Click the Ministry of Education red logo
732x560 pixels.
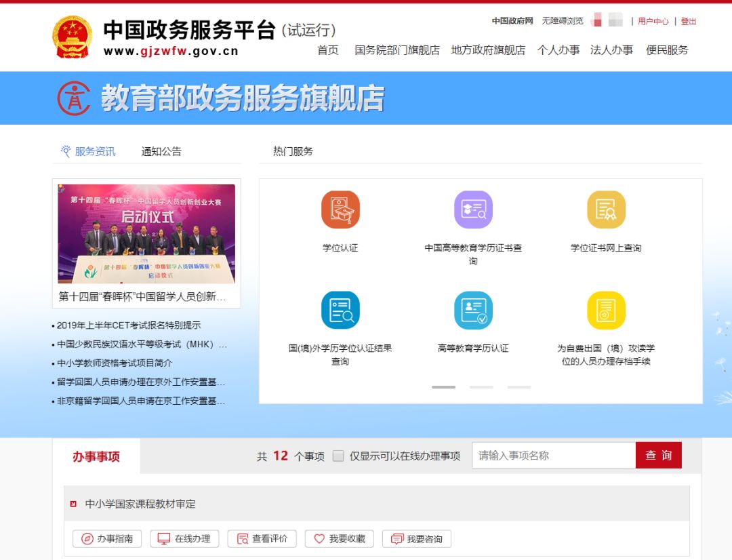coord(74,98)
